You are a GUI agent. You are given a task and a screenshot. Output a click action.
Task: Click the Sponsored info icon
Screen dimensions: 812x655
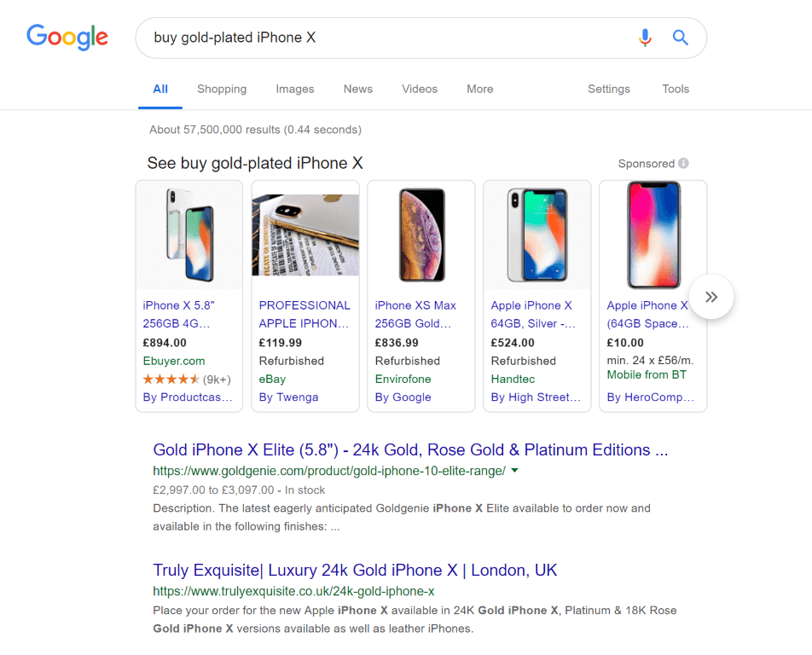click(x=683, y=164)
